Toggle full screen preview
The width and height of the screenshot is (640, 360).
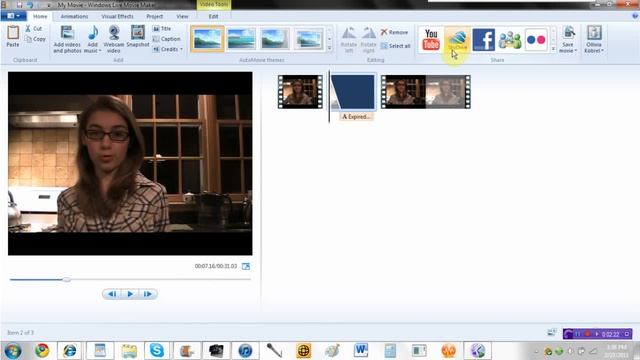point(246,266)
